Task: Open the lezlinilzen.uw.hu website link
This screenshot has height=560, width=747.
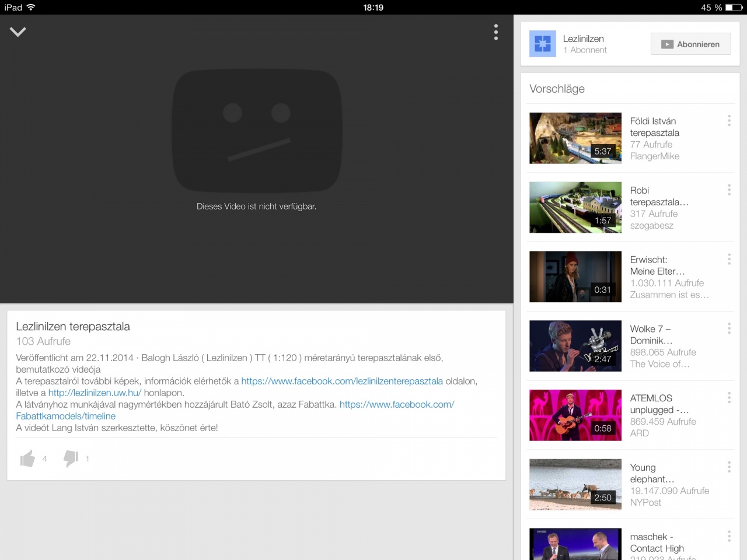Action: click(x=95, y=393)
